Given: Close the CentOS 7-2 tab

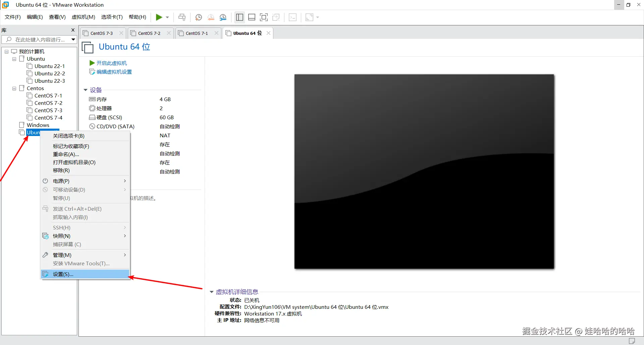Looking at the screenshot, I should 169,33.
